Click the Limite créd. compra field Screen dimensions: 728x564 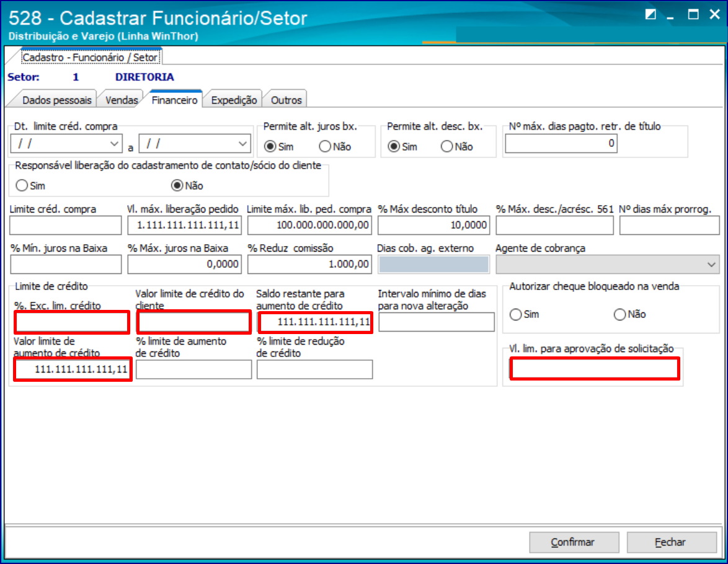point(66,225)
